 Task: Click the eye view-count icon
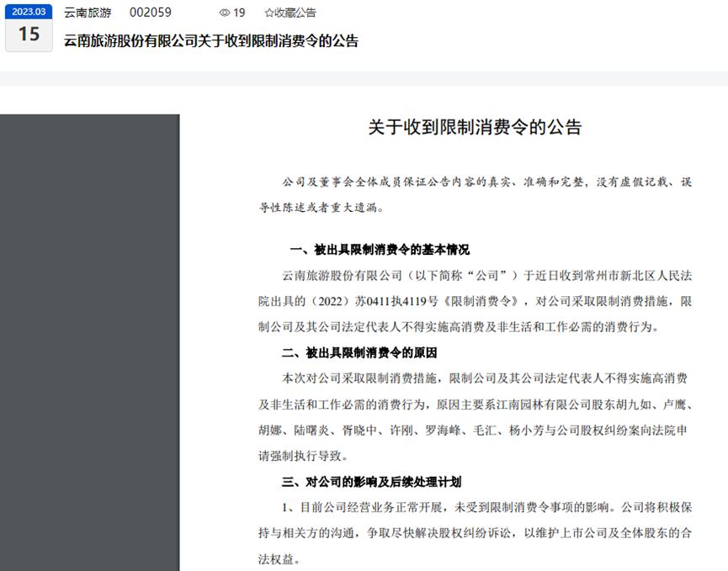click(x=225, y=13)
